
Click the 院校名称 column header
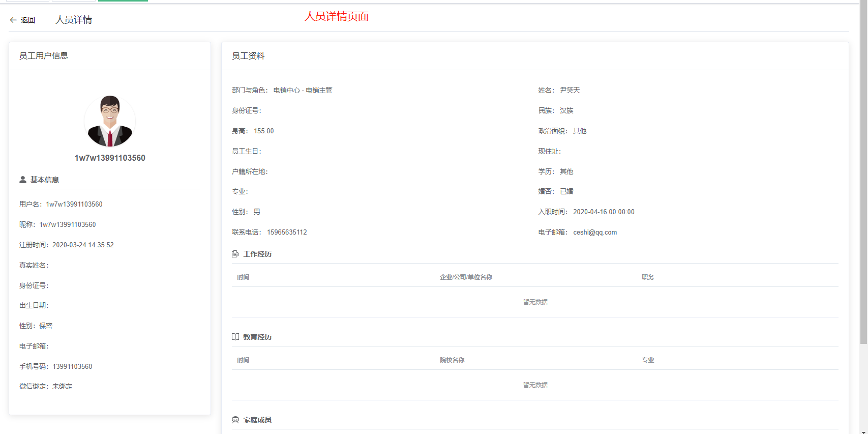[x=452, y=360]
